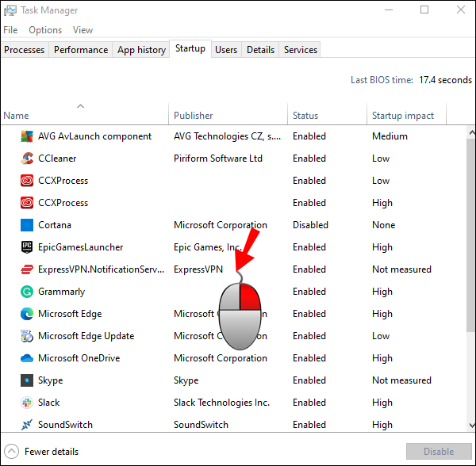The image size is (476, 466).
Task: Click the Microsoft OneDrive cloud icon
Action: click(x=27, y=358)
